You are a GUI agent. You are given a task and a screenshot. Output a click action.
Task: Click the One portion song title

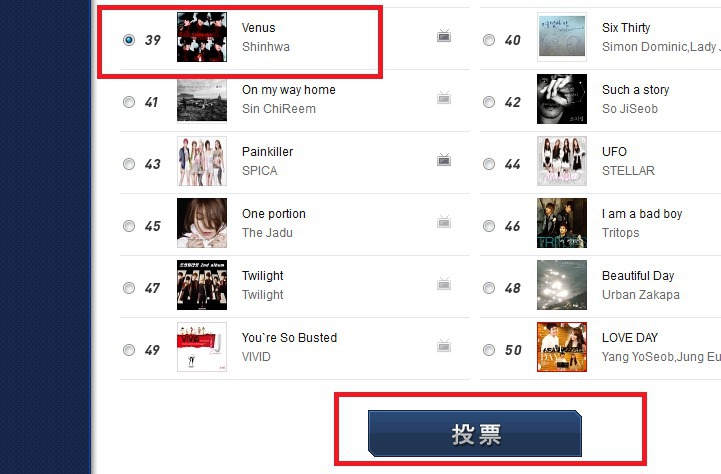click(274, 214)
